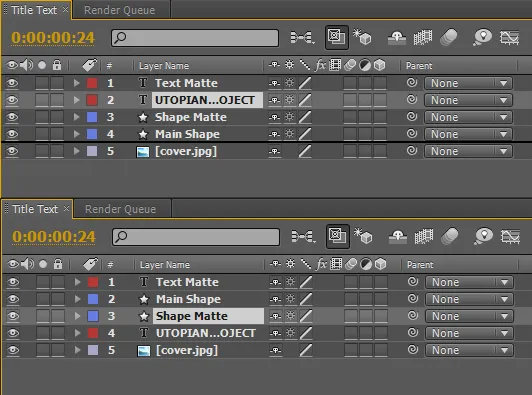The height and width of the screenshot is (395, 532).
Task: Click image icon of cover.jpg in top panel
Action: click(143, 151)
